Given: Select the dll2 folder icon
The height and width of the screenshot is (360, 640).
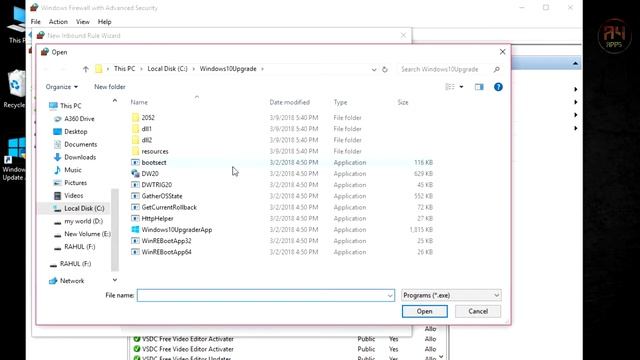Looking at the screenshot, I should pos(136,140).
